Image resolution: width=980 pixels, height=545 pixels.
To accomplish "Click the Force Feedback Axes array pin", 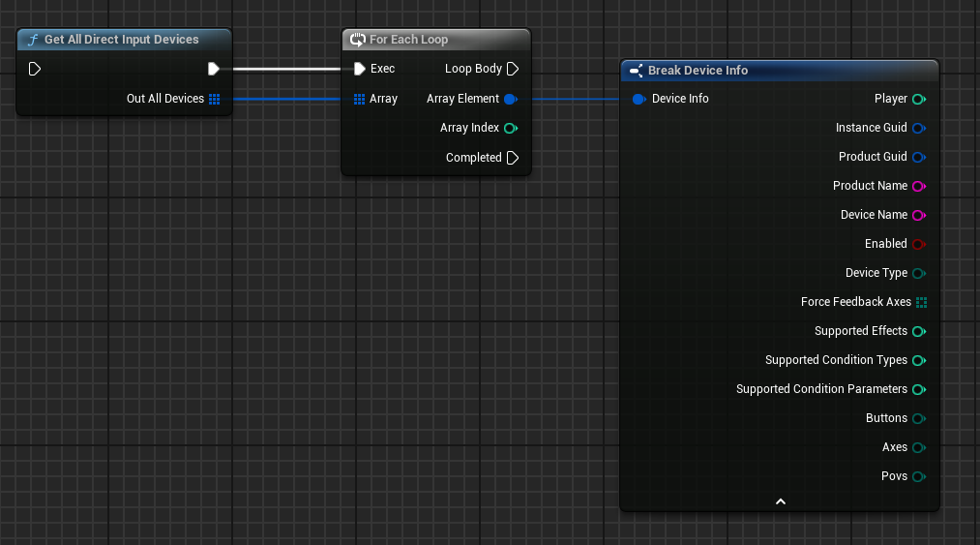I will pos(921,302).
